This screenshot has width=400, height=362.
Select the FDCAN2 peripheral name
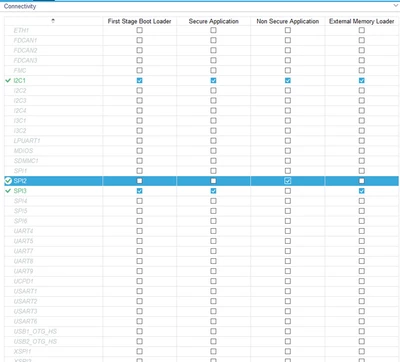(25, 50)
